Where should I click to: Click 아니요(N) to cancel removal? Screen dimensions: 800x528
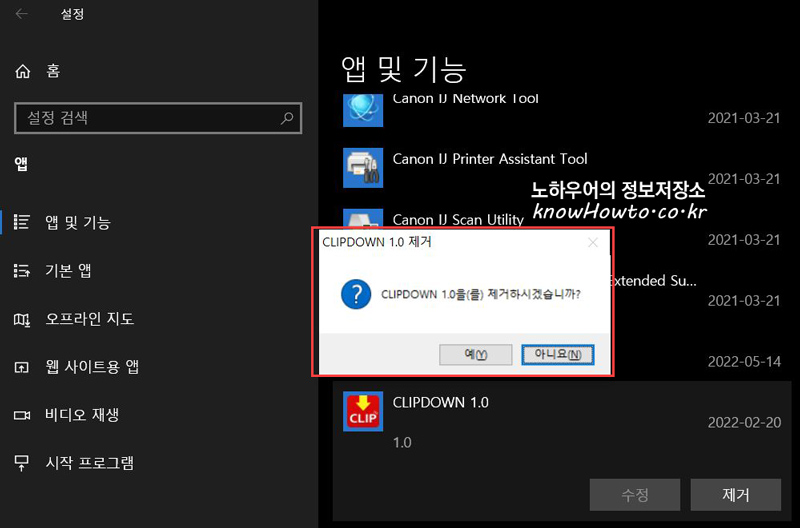(558, 355)
